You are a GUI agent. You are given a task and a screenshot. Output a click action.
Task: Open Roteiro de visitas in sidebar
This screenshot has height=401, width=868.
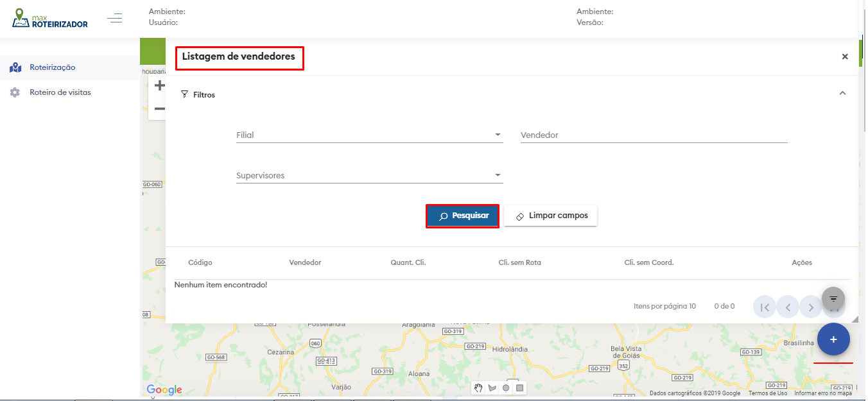(60, 92)
